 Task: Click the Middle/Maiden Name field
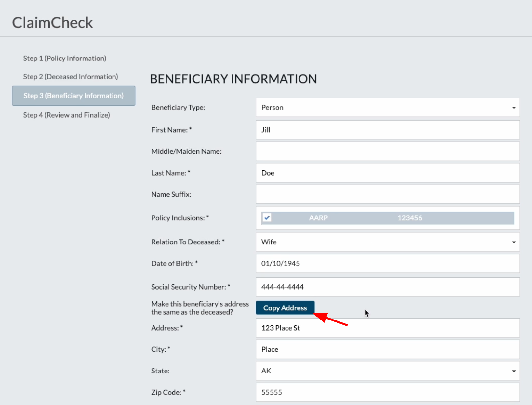click(387, 151)
